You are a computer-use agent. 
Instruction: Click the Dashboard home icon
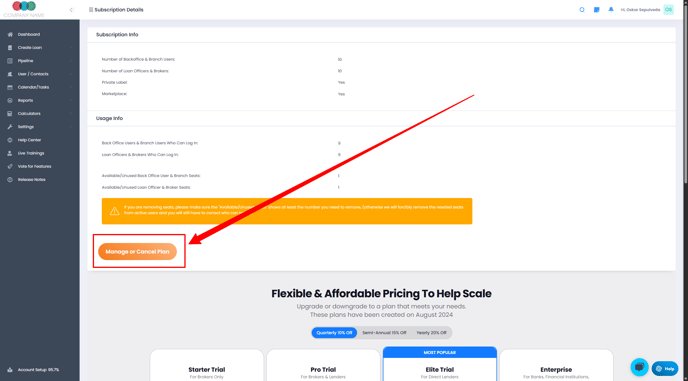coord(10,34)
